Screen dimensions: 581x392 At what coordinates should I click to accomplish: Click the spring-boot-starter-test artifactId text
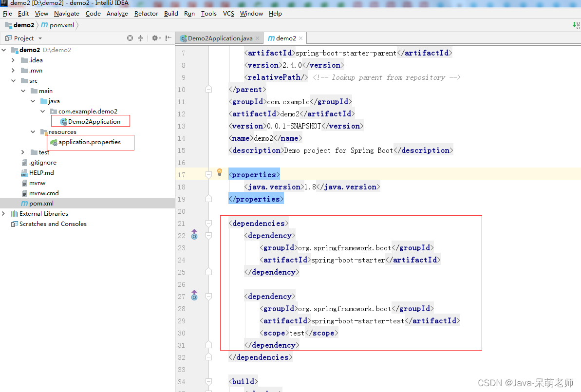tap(357, 321)
